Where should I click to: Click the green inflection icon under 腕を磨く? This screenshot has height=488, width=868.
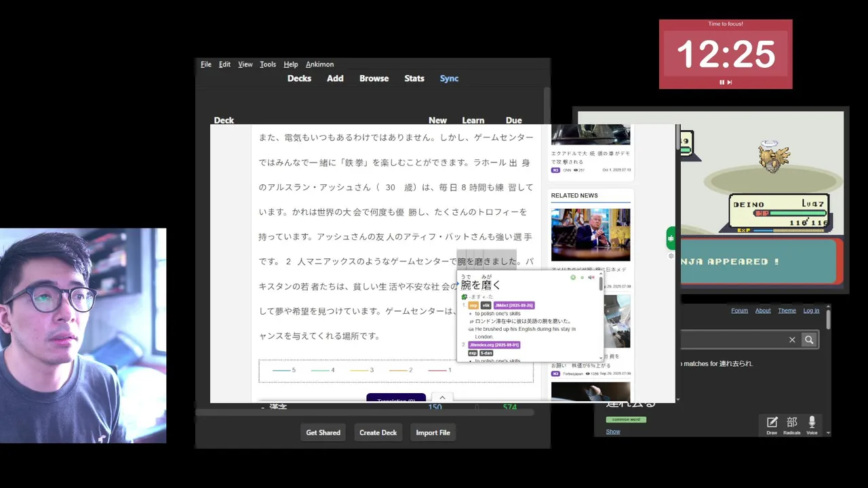click(464, 297)
